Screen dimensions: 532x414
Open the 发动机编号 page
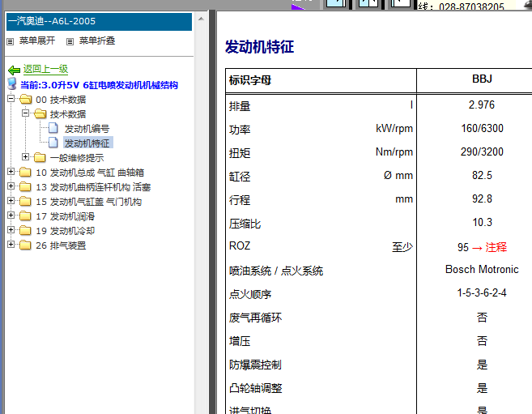[x=87, y=129]
